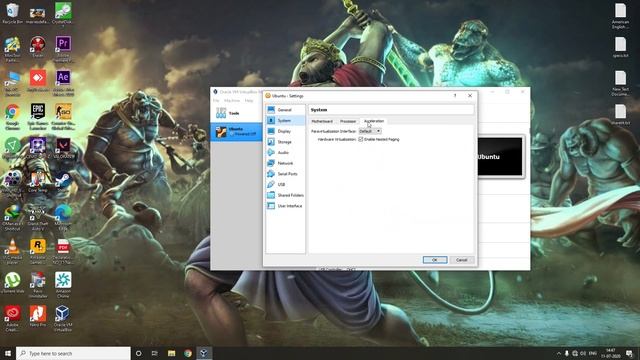
Task: Select the Google Chrome desktop icon
Action: [x=12, y=116]
